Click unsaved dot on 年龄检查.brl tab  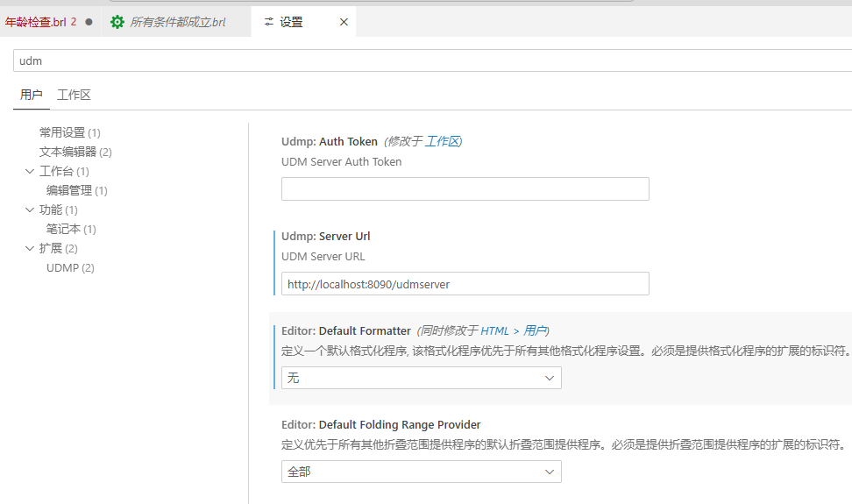coord(89,22)
